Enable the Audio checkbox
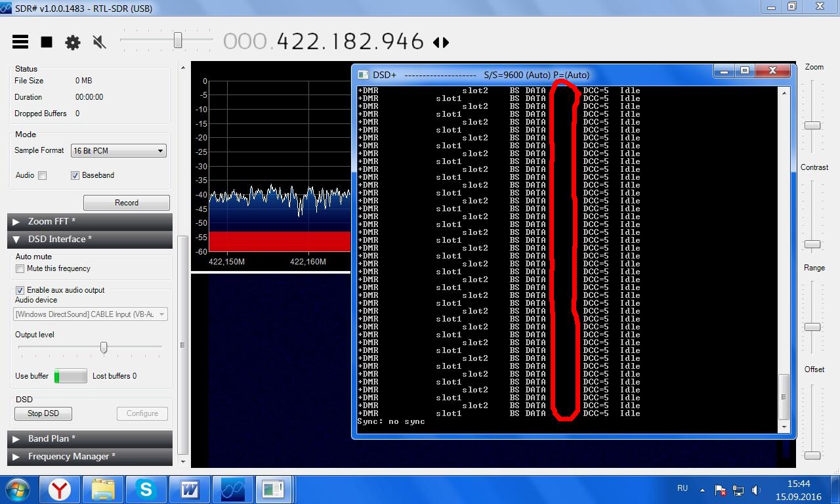 point(42,175)
